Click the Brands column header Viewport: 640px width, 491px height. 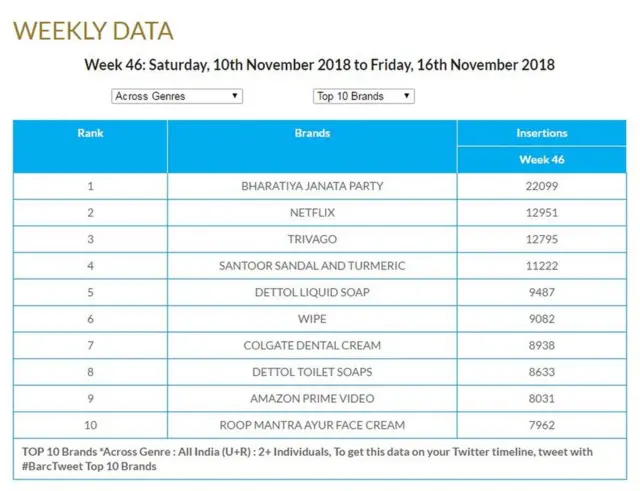pyautogui.click(x=312, y=133)
